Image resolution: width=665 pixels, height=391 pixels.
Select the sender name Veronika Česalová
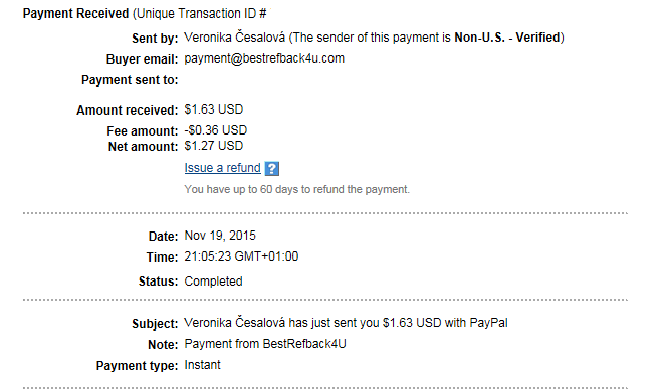coord(235,37)
